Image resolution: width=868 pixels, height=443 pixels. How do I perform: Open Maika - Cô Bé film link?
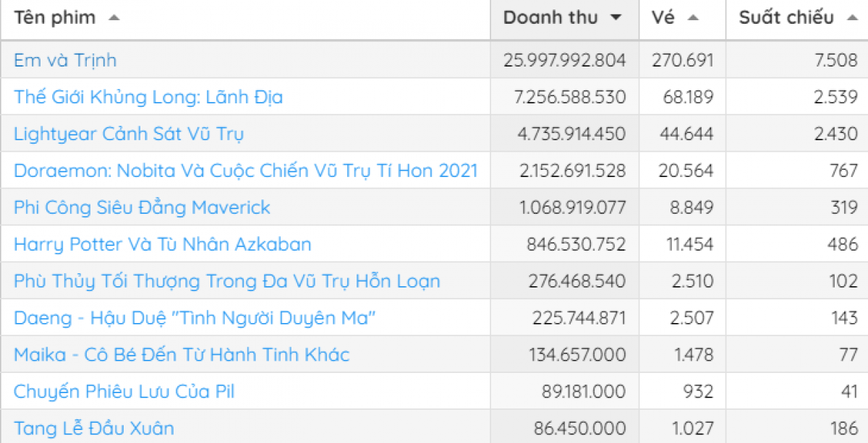182,355
